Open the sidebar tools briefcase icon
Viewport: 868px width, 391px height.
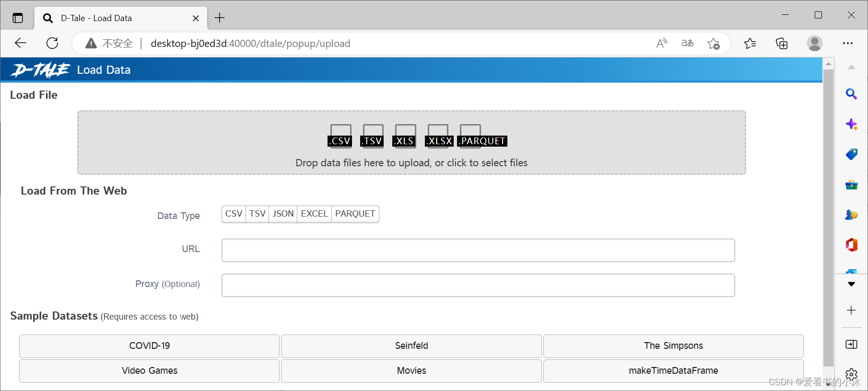coord(851,184)
